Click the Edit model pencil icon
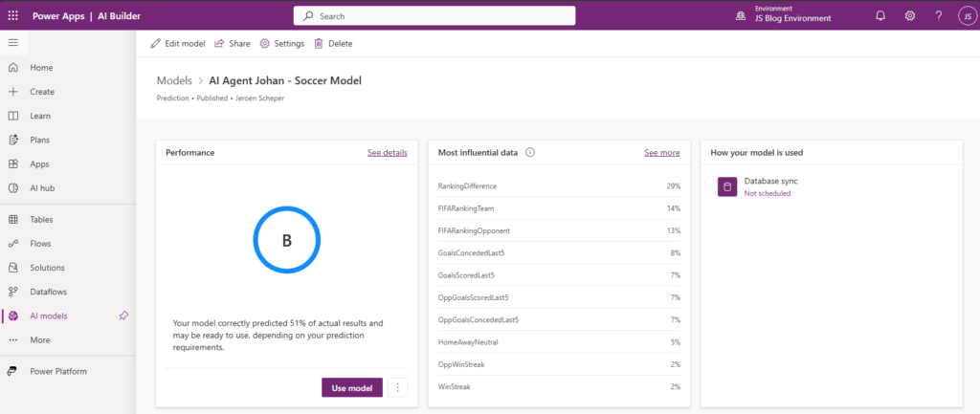The height and width of the screenshot is (414, 980). point(156,44)
